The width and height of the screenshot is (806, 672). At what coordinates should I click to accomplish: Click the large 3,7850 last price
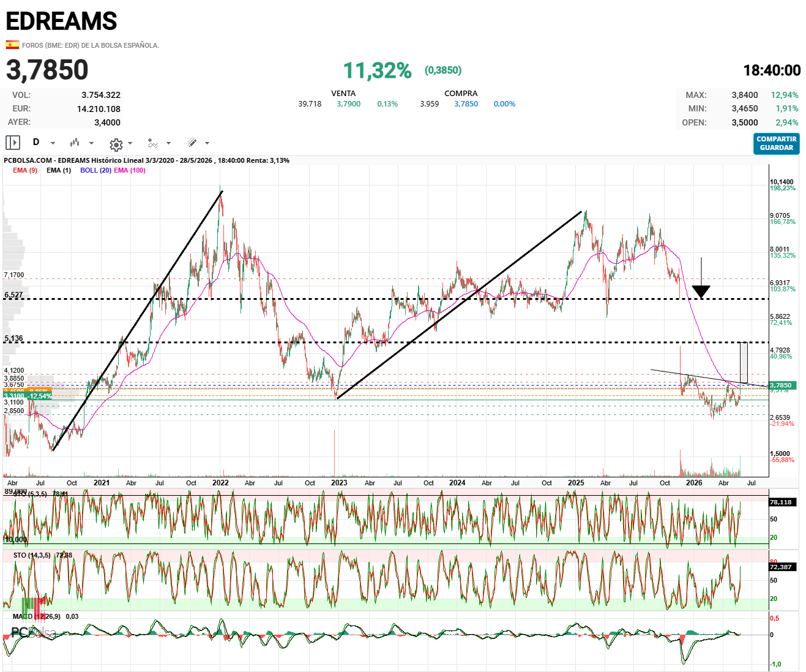click(48, 70)
